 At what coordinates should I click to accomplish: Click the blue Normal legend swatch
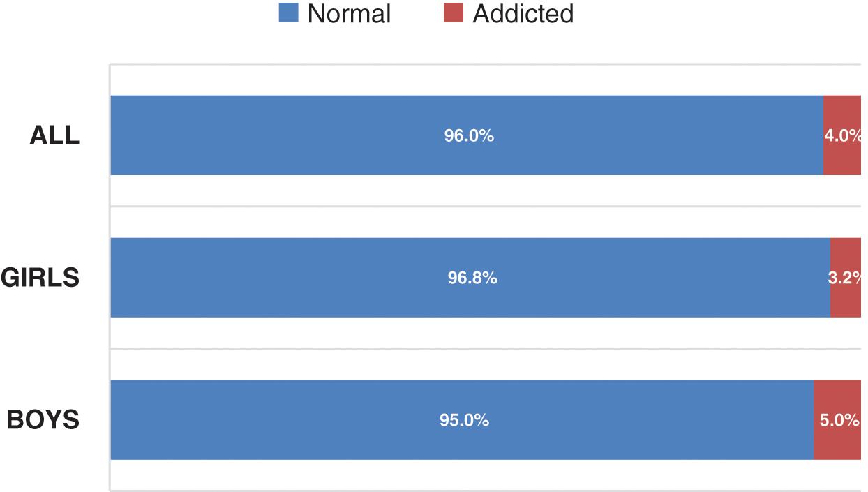click(x=288, y=13)
